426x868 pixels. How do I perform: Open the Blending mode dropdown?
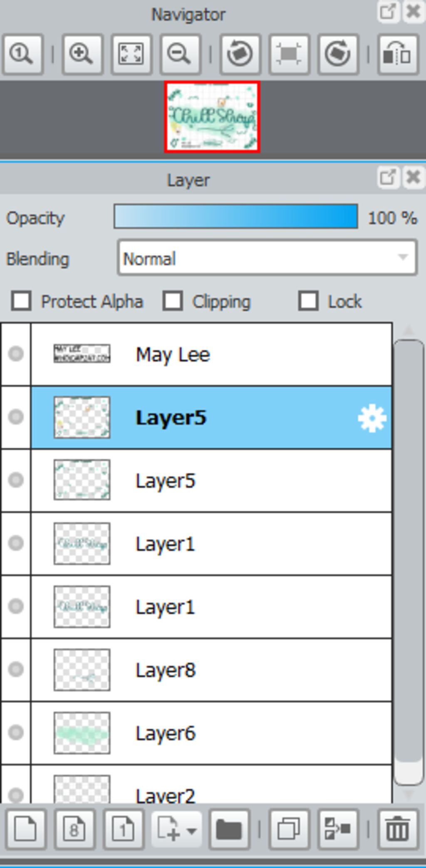point(267,258)
